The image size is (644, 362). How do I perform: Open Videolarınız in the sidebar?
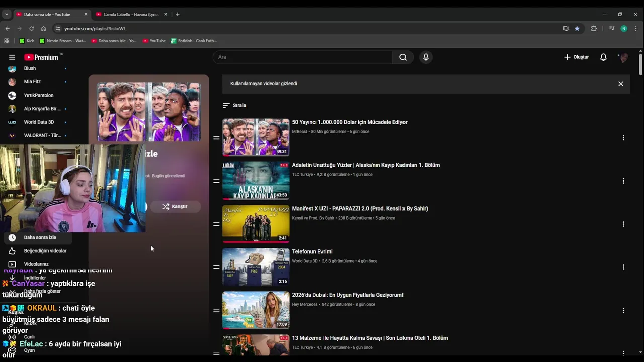pos(38,264)
